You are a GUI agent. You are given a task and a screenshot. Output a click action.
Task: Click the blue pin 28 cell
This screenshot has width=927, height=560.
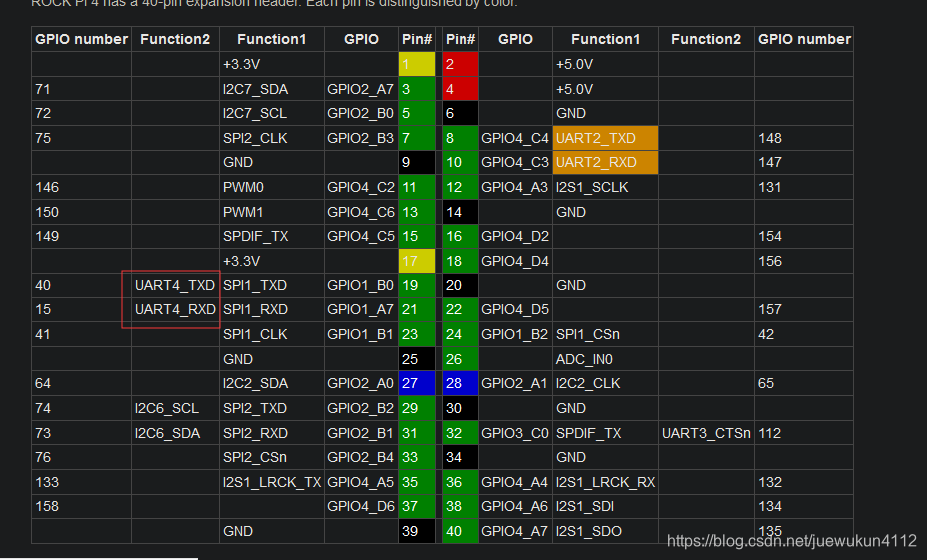click(x=461, y=383)
